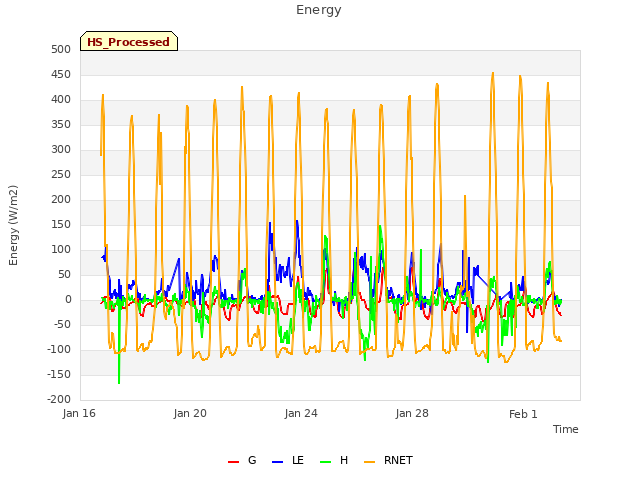
Task: Click the 50 y-axis tick label
Action: 64,275
